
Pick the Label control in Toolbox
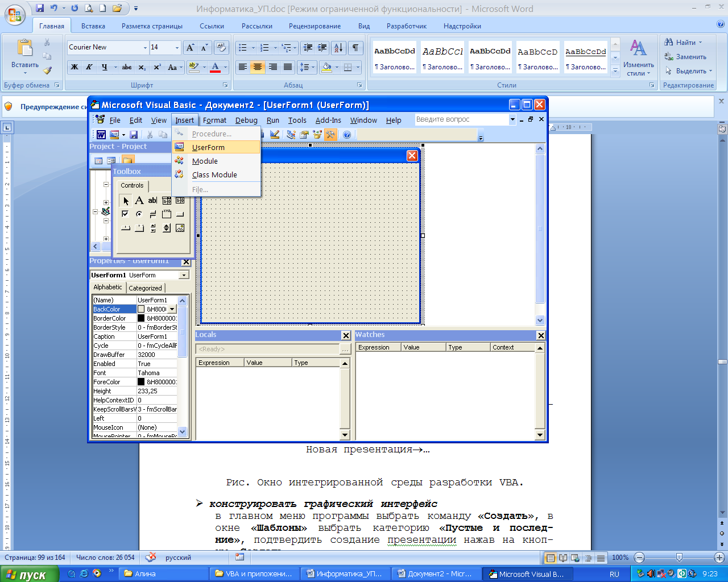pyautogui.click(x=139, y=201)
